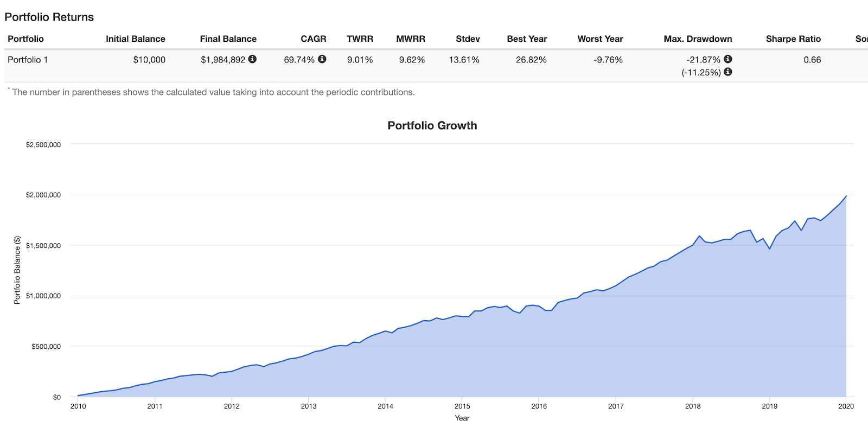Screen dimensions: 868x427
Task: Click the Final Balance column header
Action: (x=228, y=39)
